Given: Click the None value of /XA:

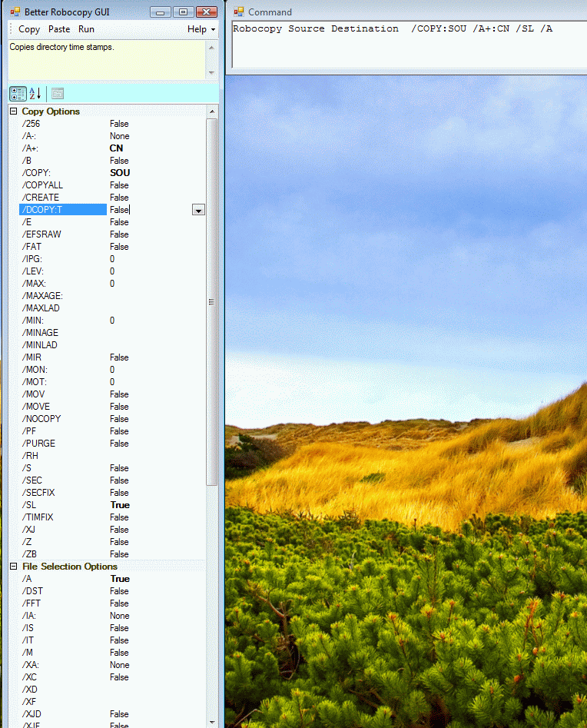Looking at the screenshot, I should click(x=119, y=665).
